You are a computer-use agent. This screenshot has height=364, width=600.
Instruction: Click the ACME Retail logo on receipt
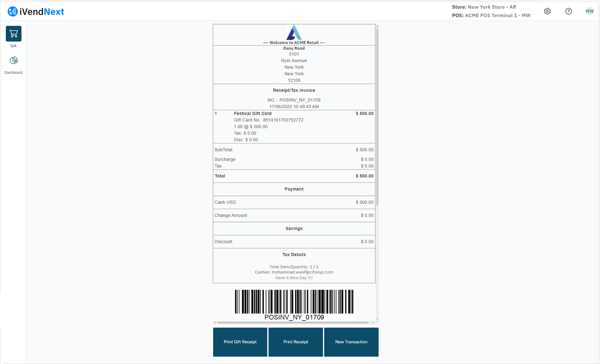pos(294,33)
